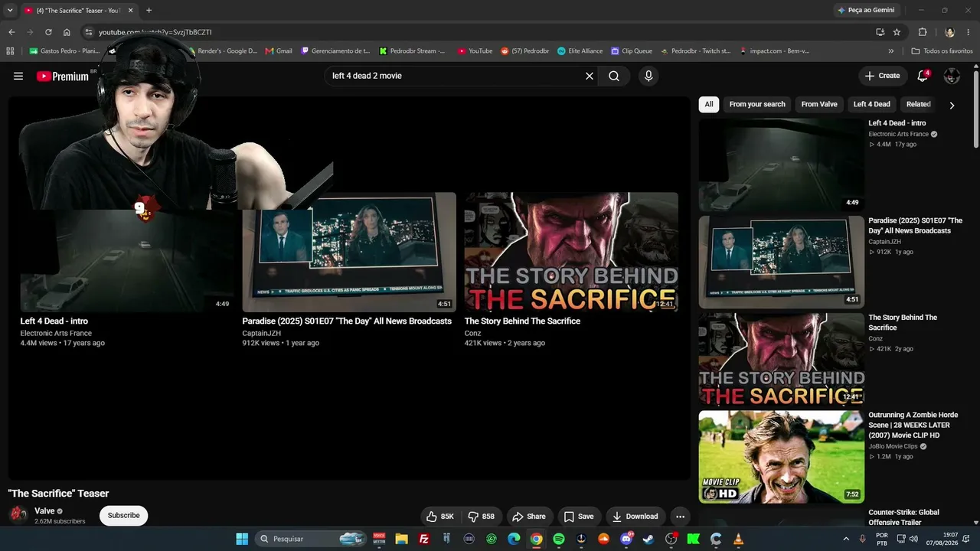Image resolution: width=980 pixels, height=551 pixels.
Task: Open Chrome tab search dropdown arrow
Action: (10, 10)
